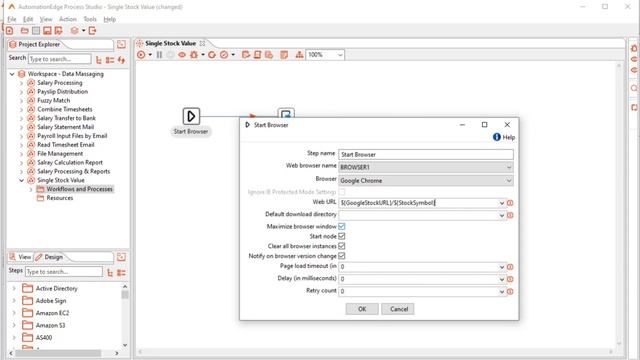Click the save-as icon in main toolbar
640x360 pixels.
point(58,31)
